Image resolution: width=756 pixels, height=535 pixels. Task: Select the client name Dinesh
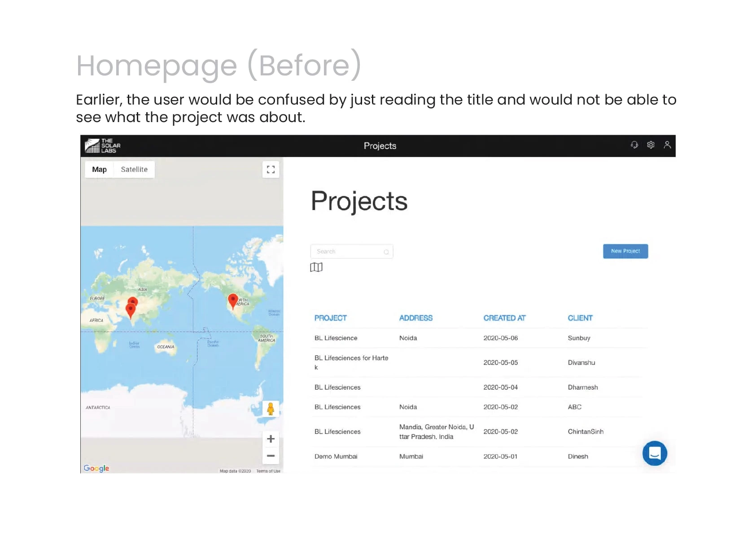pyautogui.click(x=578, y=456)
